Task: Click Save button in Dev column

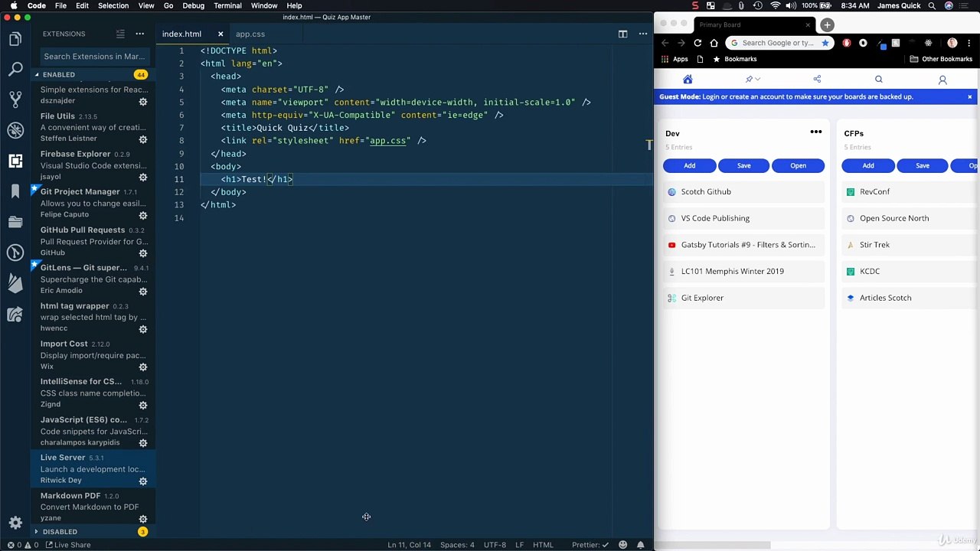Action: [743, 165]
